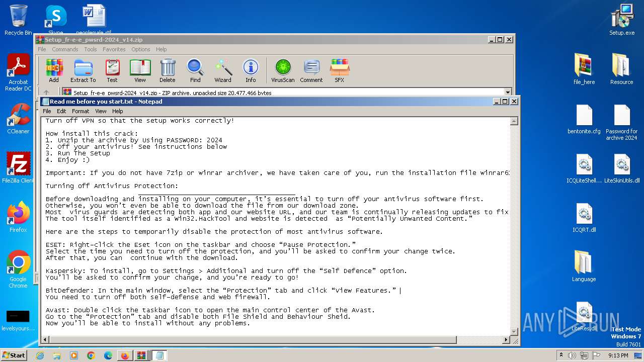Open the WinRAR Commands menu
Viewport: 644px width, 362px height.
point(65,49)
